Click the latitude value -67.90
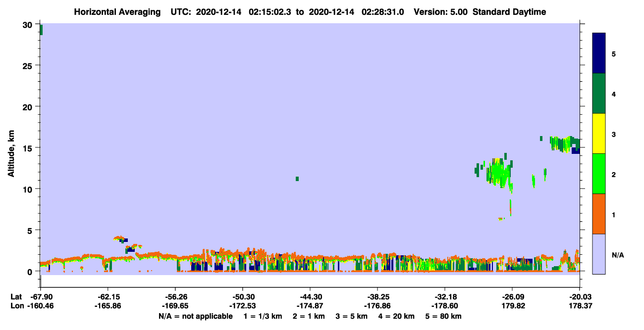This screenshot has height=330, width=644. (x=40, y=297)
